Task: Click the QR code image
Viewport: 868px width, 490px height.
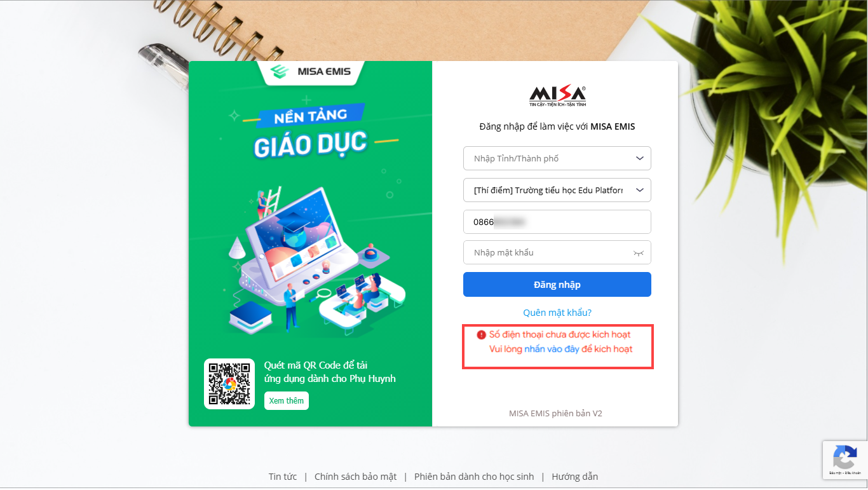Action: [x=229, y=384]
